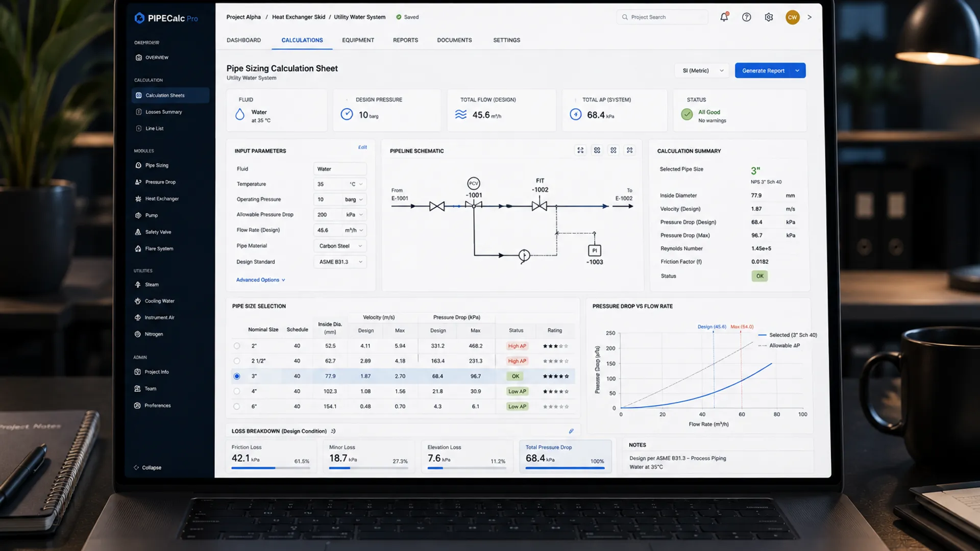Switch to the Calculations tab
The width and height of the screenshot is (980, 551).
click(302, 40)
